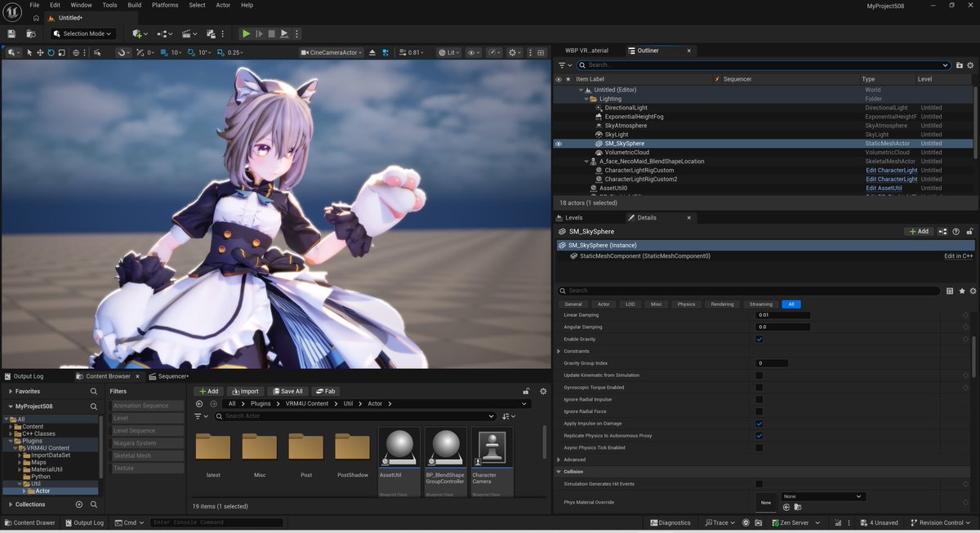Click Edit in C++ link

pyautogui.click(x=959, y=256)
